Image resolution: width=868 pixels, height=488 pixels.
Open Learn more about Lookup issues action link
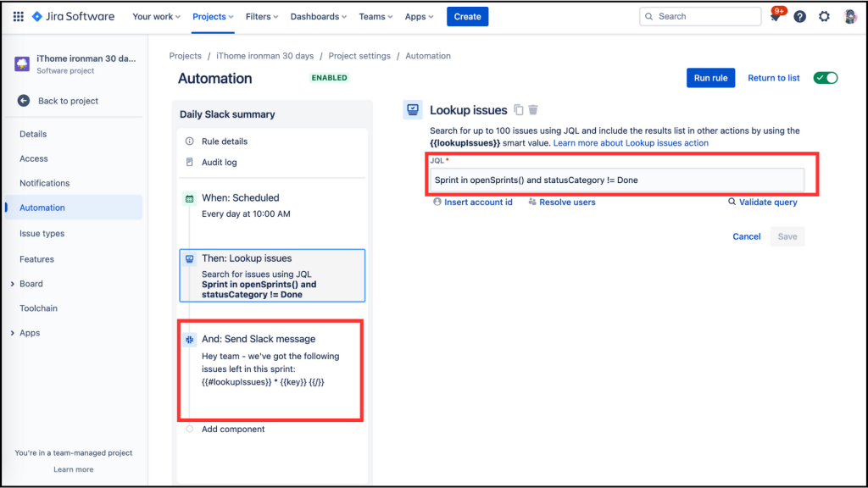coord(631,142)
